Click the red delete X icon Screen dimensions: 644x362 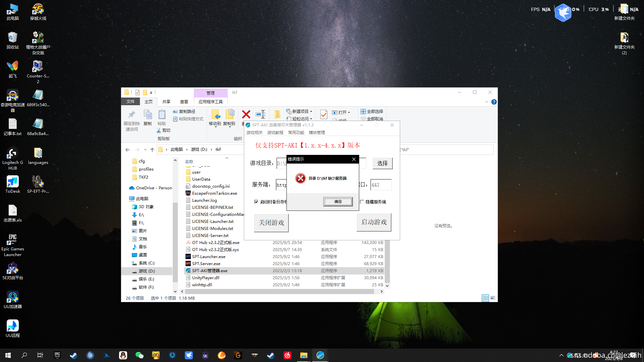246,115
